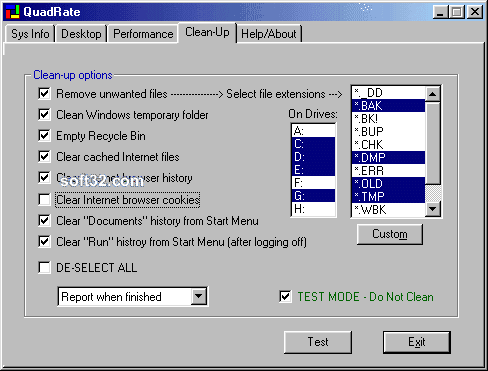The image size is (488, 371).
Task: Click the Exit button
Action: (x=417, y=342)
